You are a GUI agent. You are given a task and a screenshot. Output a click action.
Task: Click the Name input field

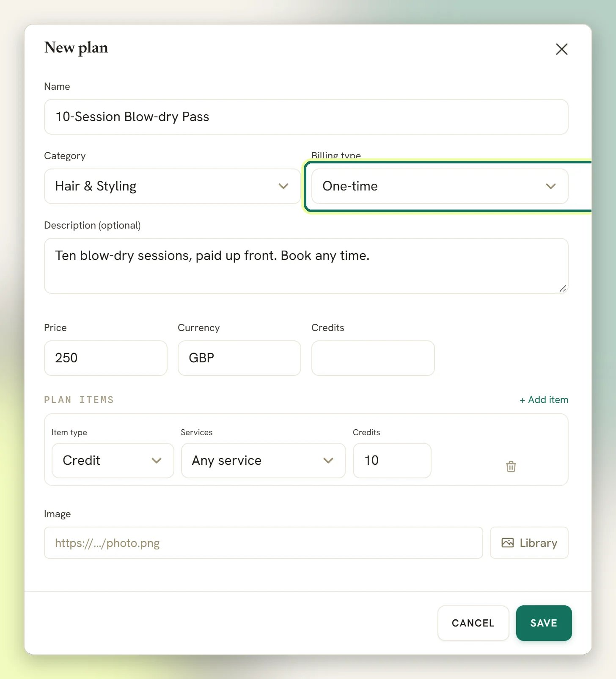306,117
